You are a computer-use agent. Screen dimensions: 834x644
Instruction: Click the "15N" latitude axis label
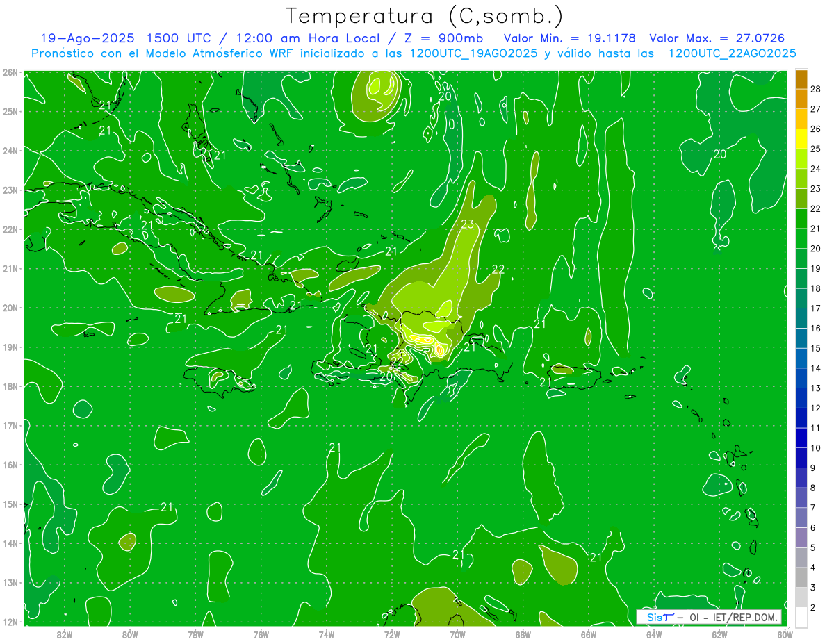coord(10,504)
